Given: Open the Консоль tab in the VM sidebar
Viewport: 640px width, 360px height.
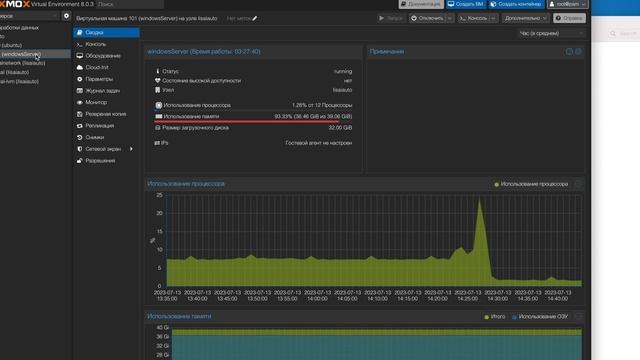Looking at the screenshot, I should pos(106,44).
